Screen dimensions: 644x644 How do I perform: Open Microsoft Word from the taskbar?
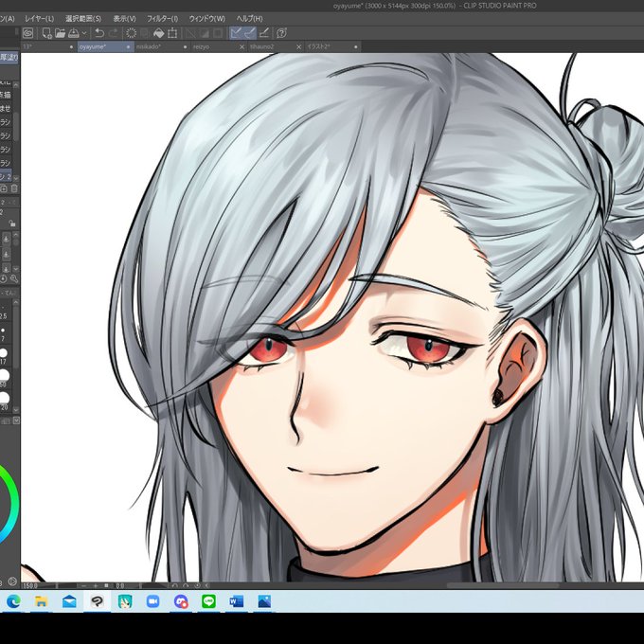(x=237, y=601)
